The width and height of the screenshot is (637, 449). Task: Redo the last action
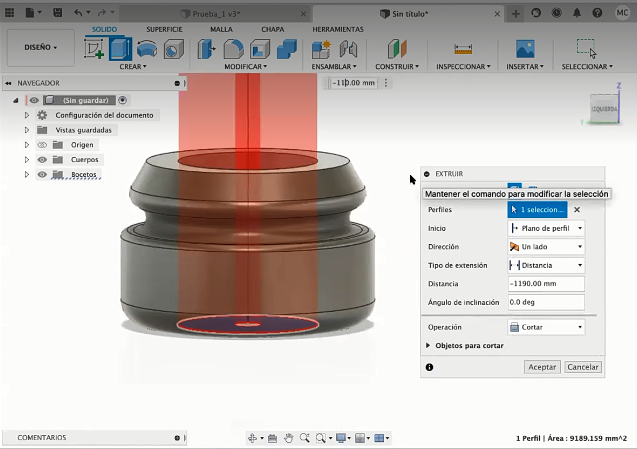pos(102,13)
